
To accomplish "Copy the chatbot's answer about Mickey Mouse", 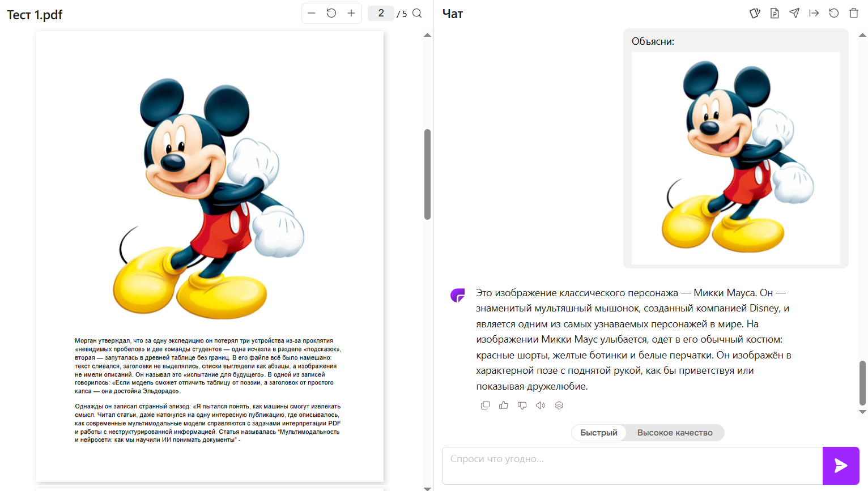I will click(485, 405).
